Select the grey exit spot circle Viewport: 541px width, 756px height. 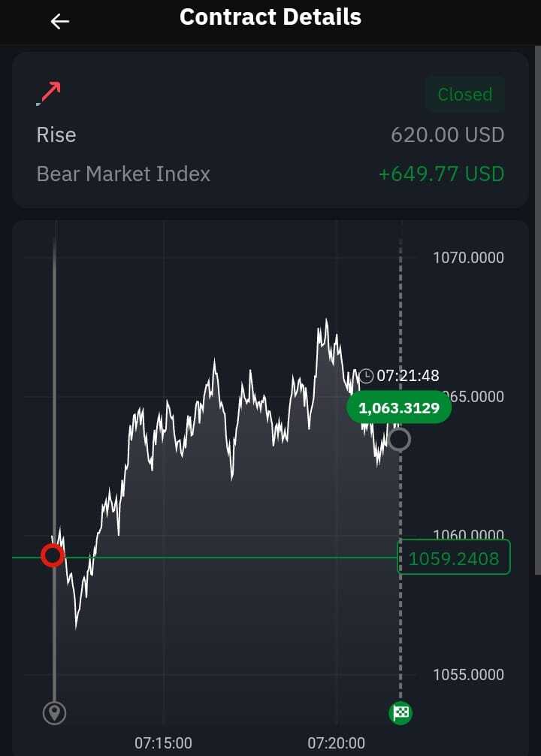pyautogui.click(x=399, y=439)
